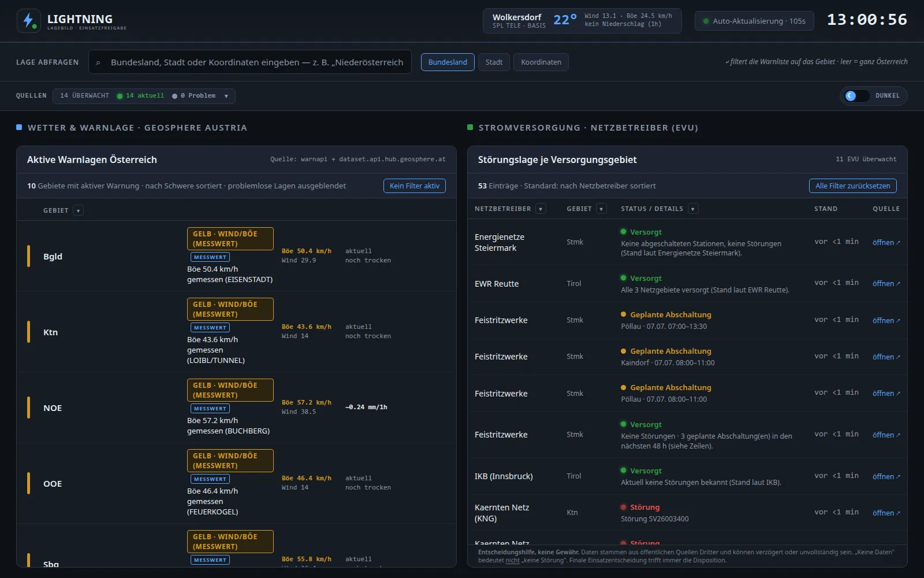Focus the Bundesland, Stadt oder Koordinaten input

pos(250,62)
